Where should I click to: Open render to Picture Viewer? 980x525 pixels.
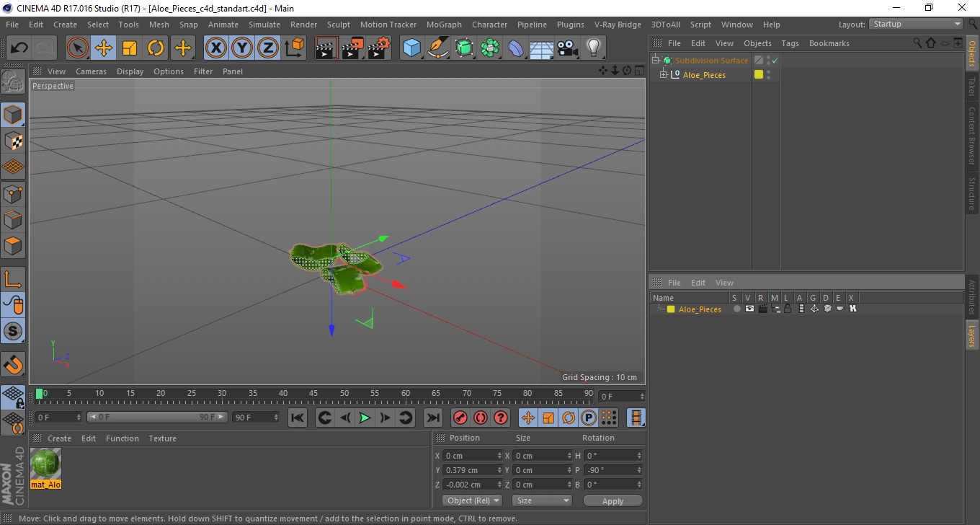click(352, 48)
